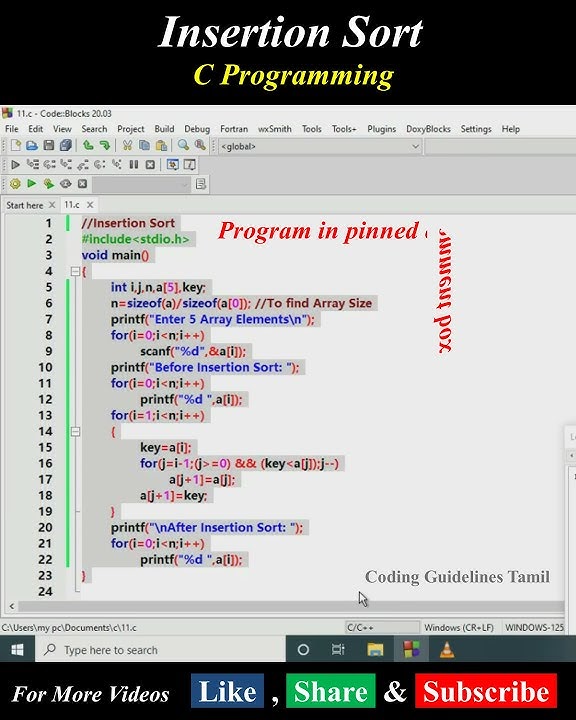
Task: Paste with the clipboard icon
Action: (x=161, y=146)
